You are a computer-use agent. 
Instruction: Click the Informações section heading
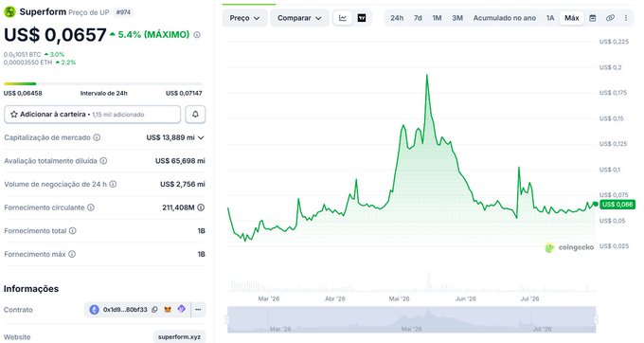point(31,289)
